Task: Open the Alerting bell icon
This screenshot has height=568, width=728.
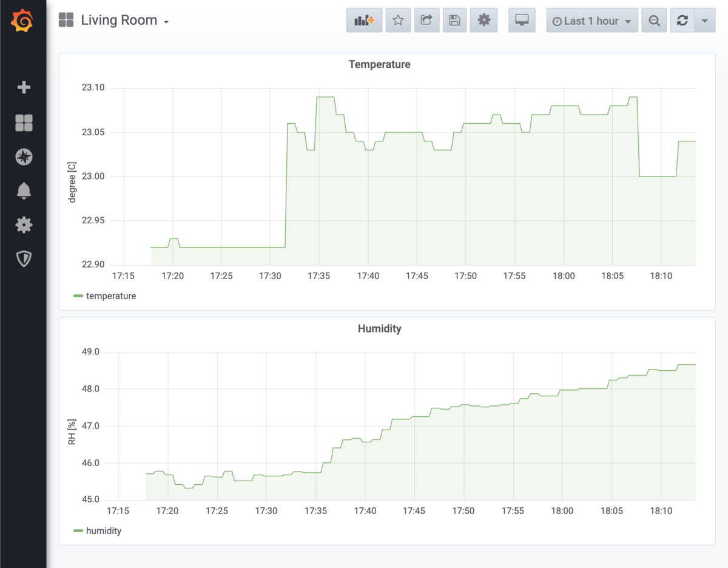Action: tap(24, 191)
